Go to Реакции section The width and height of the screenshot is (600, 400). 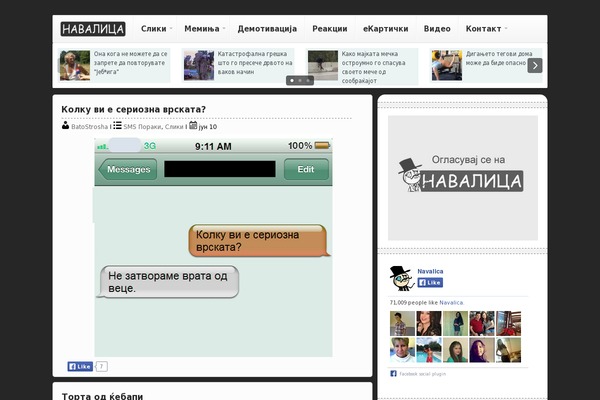(330, 29)
